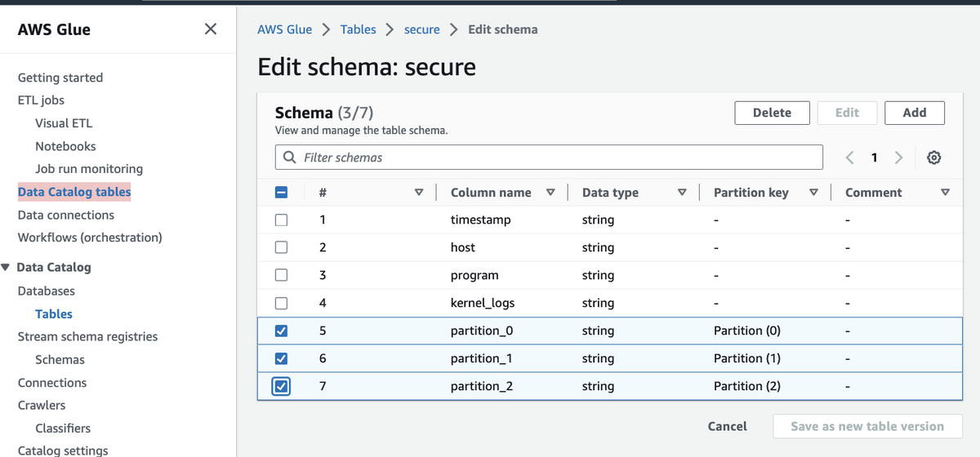Open table preferences gear icon

click(934, 158)
